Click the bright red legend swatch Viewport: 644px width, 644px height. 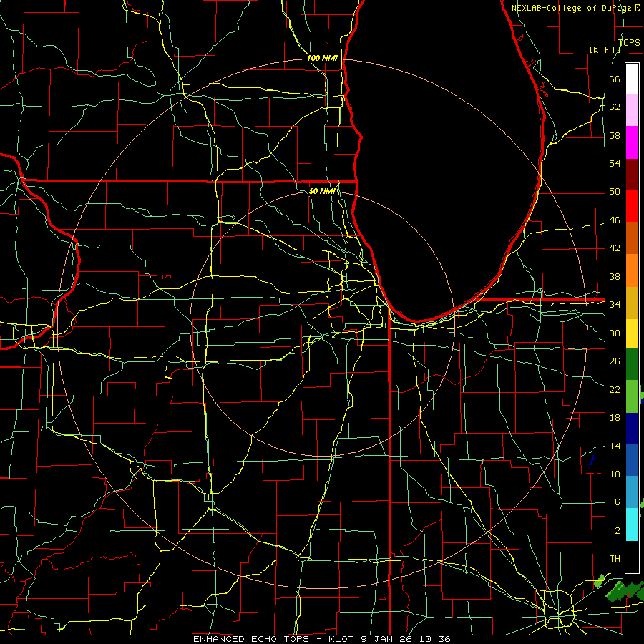[x=632, y=206]
